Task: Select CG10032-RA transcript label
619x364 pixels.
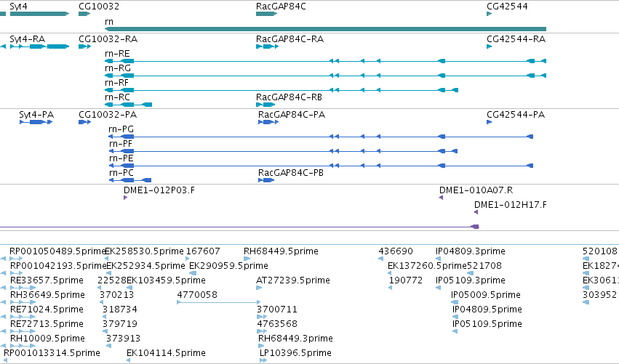Action: coord(108,39)
